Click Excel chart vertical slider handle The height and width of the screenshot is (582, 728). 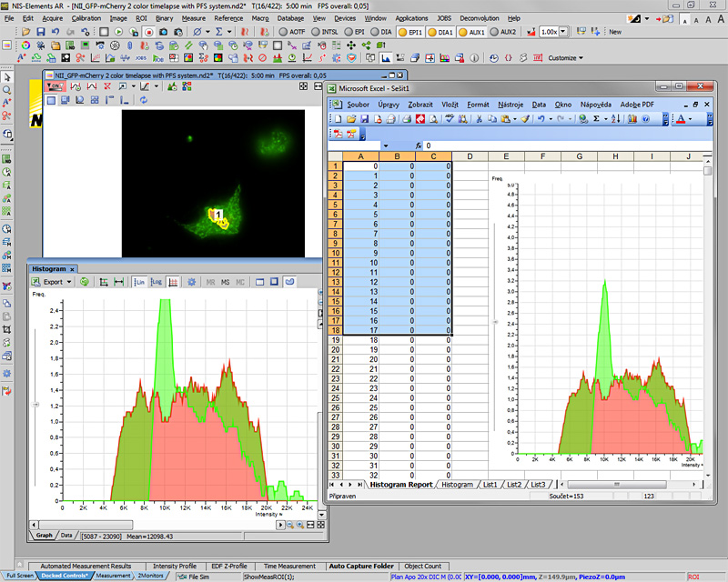tap(495, 322)
